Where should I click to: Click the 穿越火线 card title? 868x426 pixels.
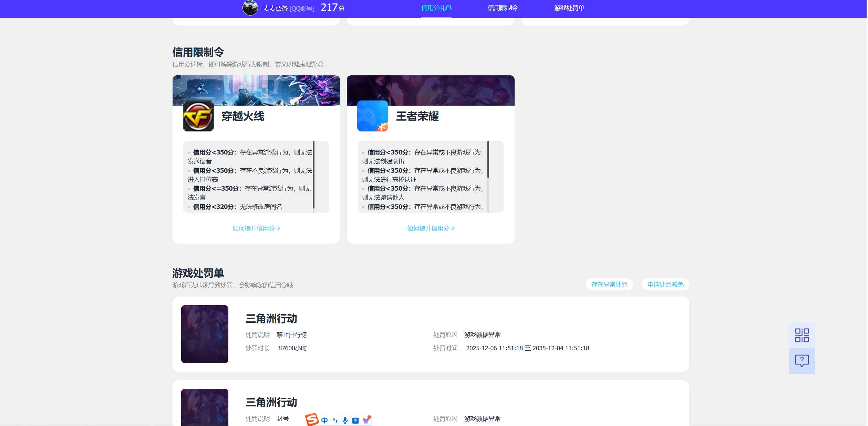pos(243,116)
